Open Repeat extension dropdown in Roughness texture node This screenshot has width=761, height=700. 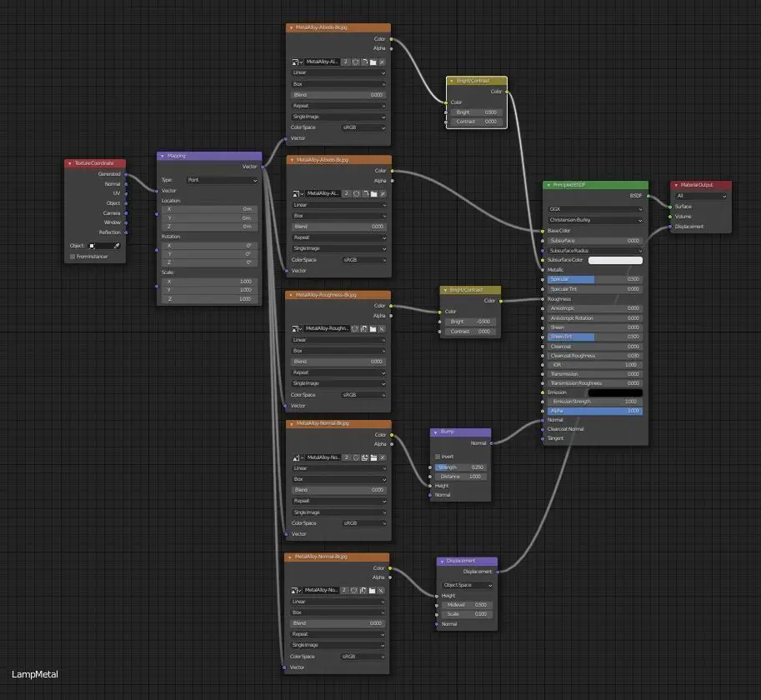click(338, 372)
